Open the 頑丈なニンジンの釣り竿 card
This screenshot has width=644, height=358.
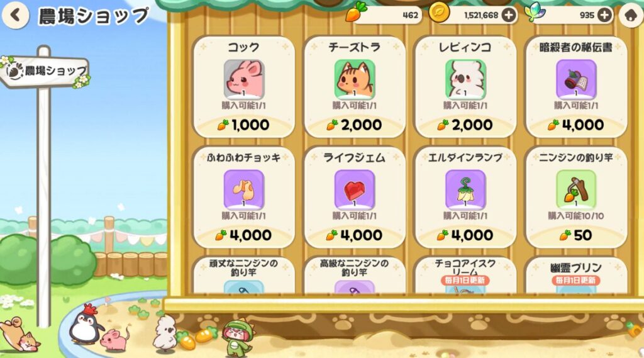pyautogui.click(x=244, y=274)
